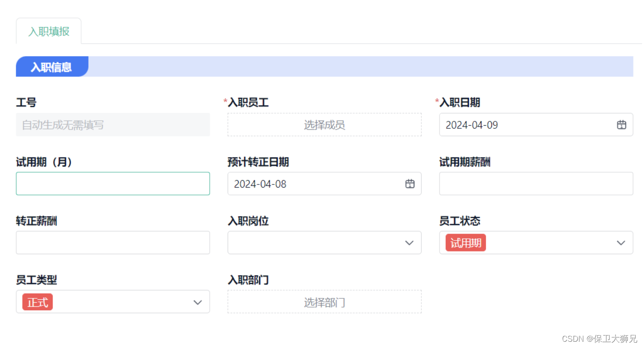Click the 转正薪酬 input field

coord(113,242)
